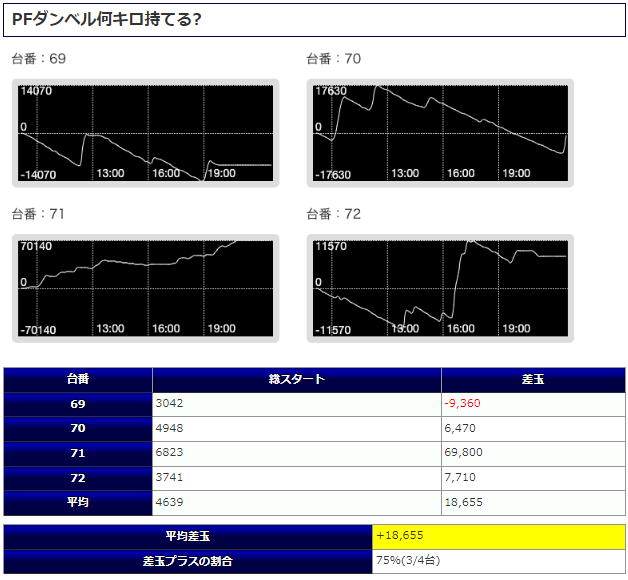
Task: Select row header 69 in table
Action: [78, 404]
